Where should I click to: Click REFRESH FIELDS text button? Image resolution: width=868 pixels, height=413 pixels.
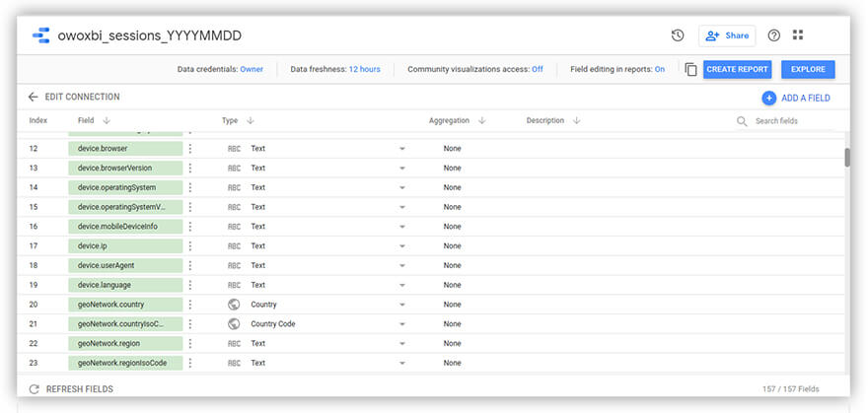(79, 389)
